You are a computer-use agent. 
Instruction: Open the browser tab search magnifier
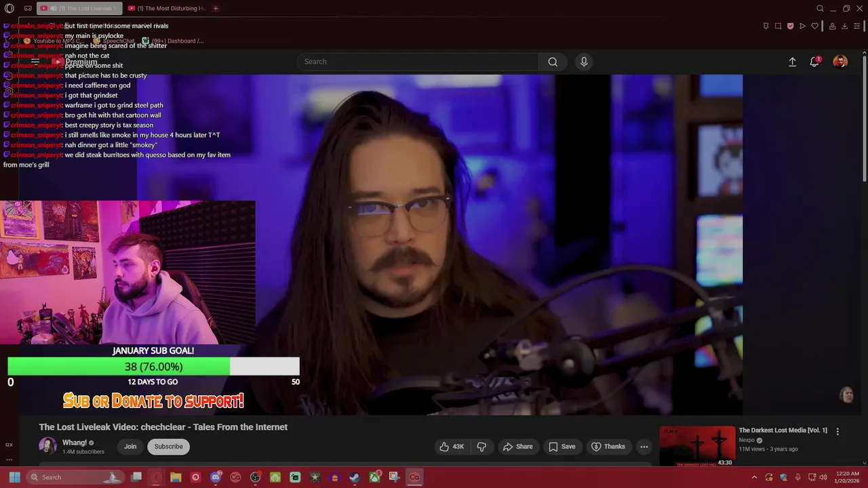click(x=820, y=8)
